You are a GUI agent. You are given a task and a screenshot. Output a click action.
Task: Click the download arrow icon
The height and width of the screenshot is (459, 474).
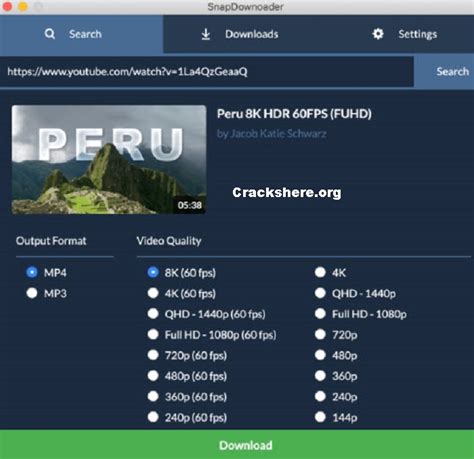[206, 34]
